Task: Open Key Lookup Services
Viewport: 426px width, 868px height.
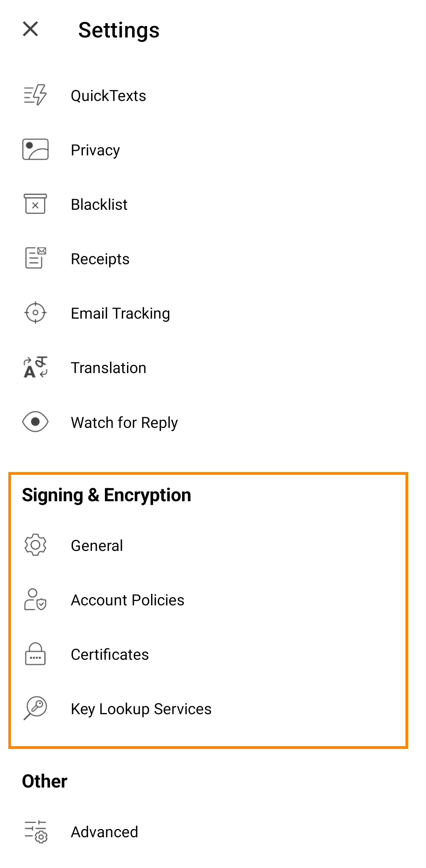Action: (213, 709)
